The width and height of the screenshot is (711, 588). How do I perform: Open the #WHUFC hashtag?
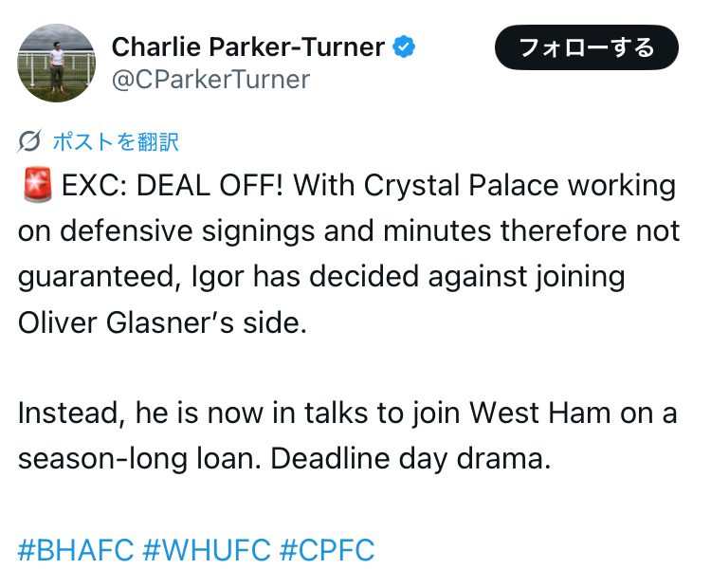[207, 550]
